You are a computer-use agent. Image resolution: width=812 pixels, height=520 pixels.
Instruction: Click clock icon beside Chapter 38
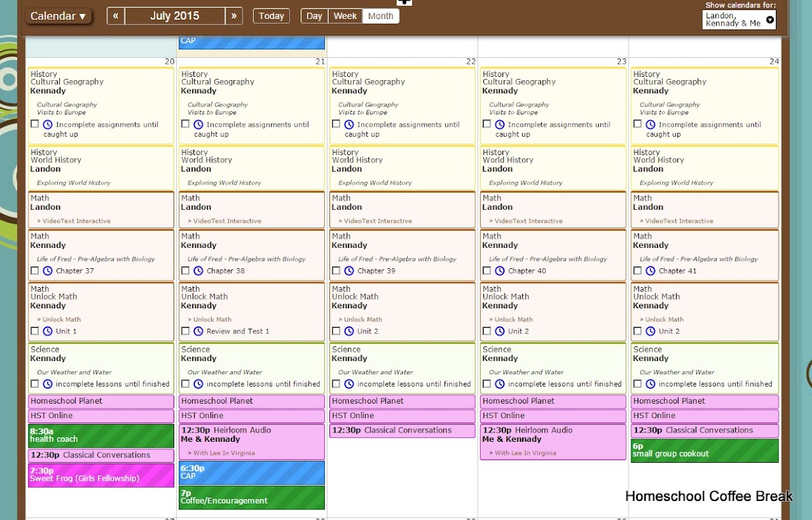199,271
